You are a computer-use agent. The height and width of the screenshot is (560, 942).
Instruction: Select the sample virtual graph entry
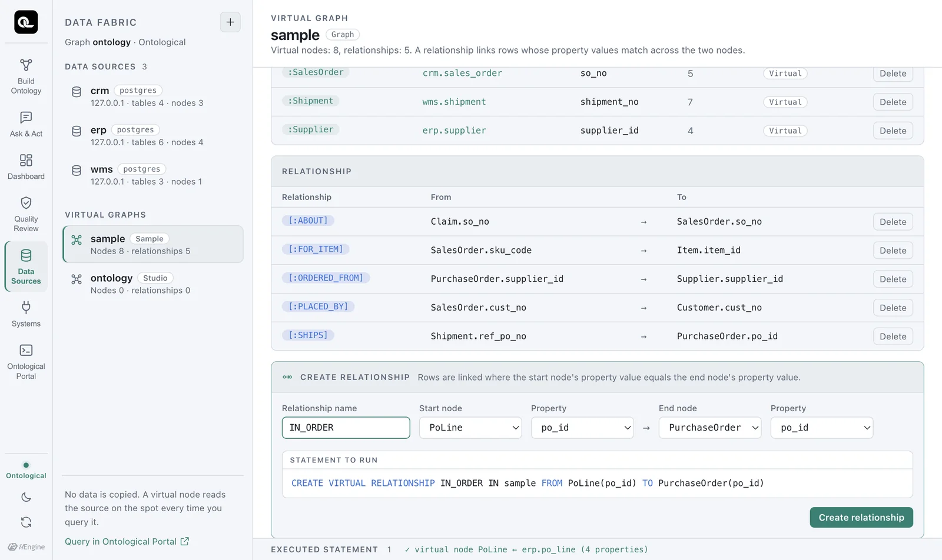pos(153,244)
